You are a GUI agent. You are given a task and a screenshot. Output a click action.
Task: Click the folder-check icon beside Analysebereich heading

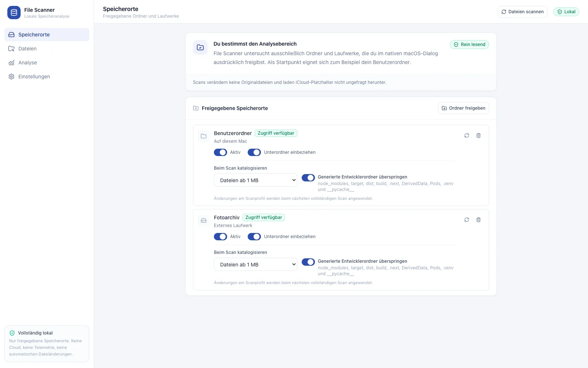click(x=200, y=47)
